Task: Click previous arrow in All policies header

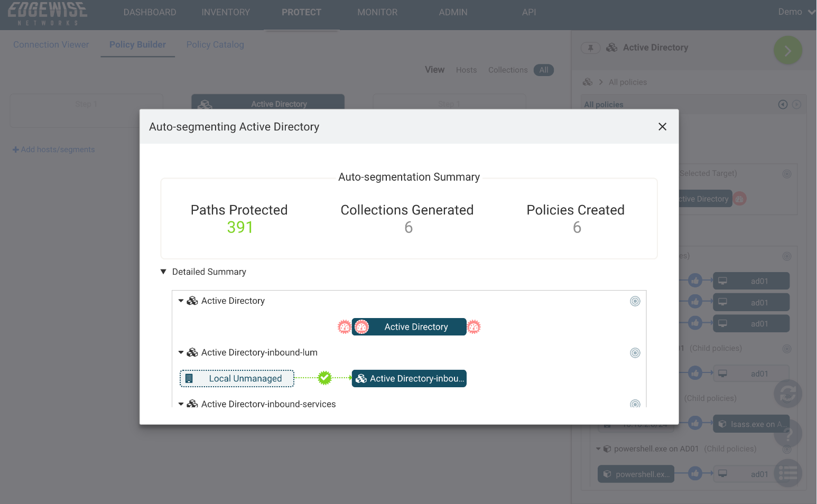Action: (x=783, y=105)
